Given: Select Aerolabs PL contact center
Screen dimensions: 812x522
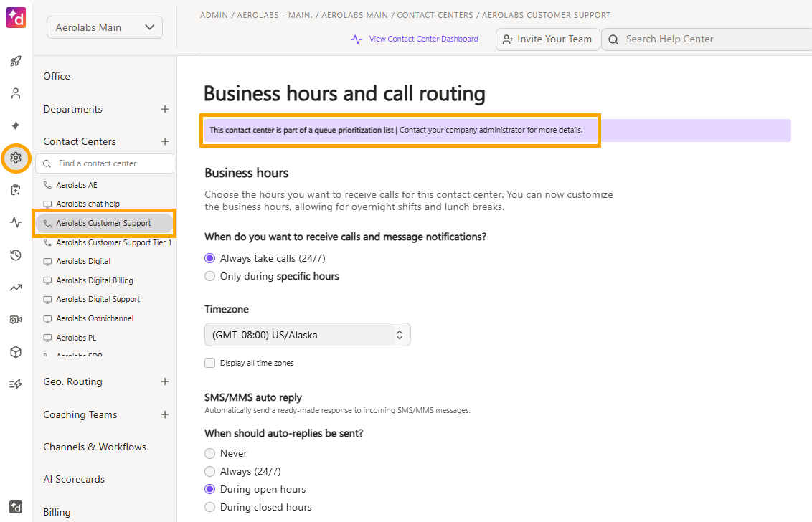Looking at the screenshot, I should [x=76, y=338].
